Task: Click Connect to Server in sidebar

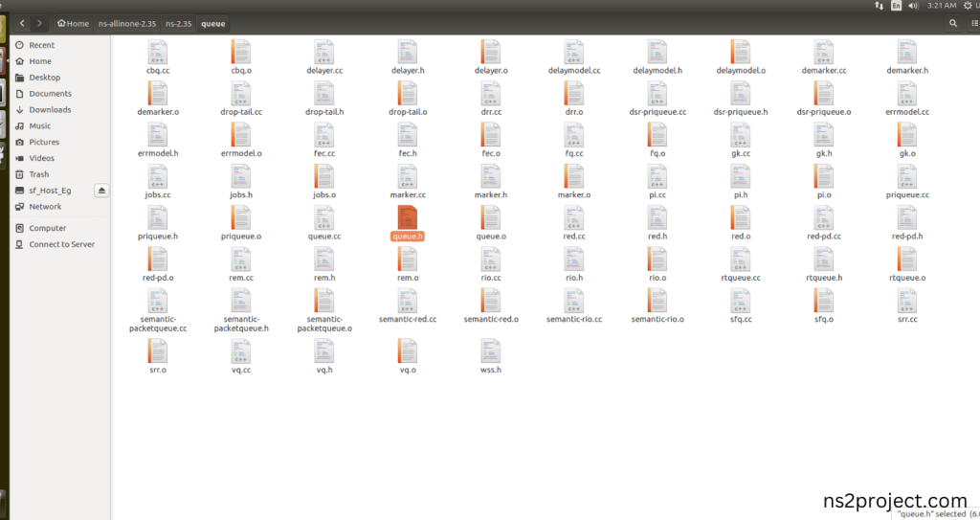Action: (x=62, y=244)
